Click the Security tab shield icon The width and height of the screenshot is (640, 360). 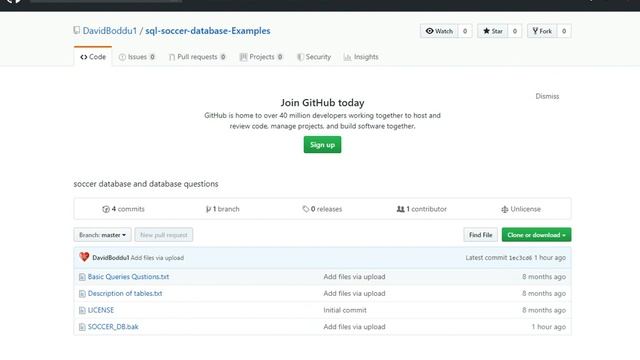(x=300, y=57)
